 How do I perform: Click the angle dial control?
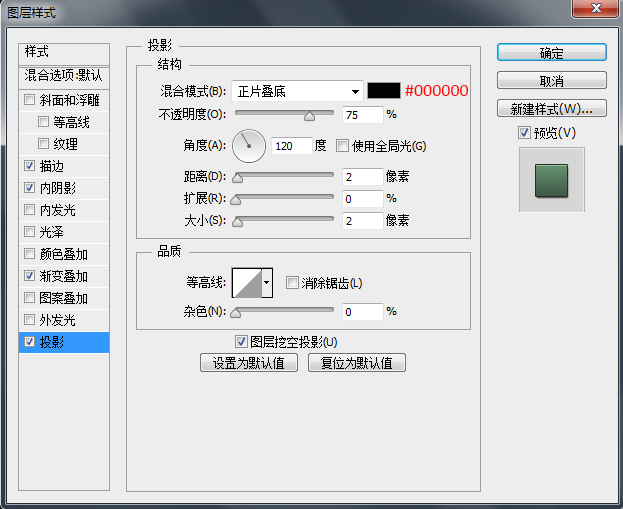(249, 146)
